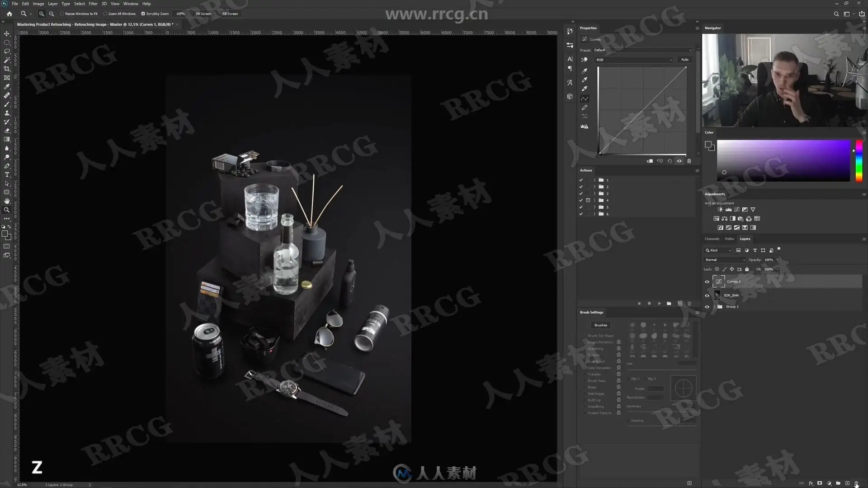Select the Crop tool

tap(7, 69)
